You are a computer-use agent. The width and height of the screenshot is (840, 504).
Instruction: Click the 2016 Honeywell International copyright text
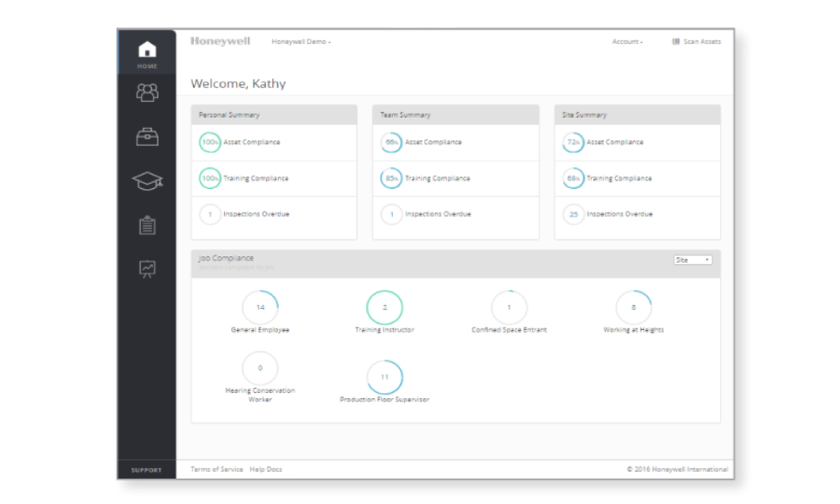pos(677,470)
